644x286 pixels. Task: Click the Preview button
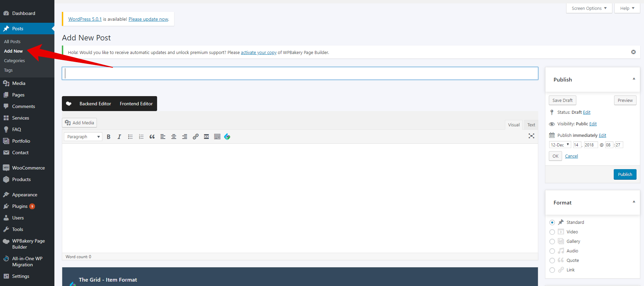pos(625,100)
